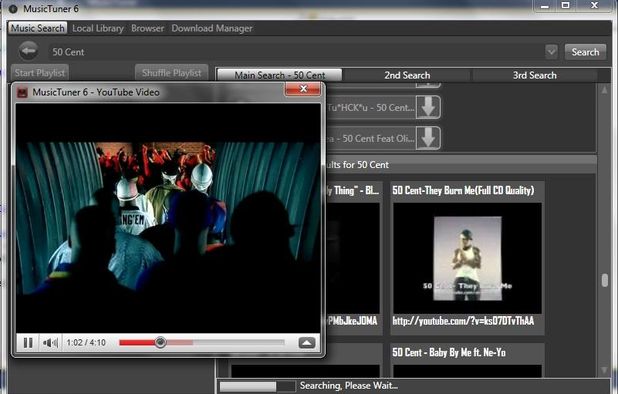Switch to the 3rd Search tab
The width and height of the screenshot is (618, 394).
(x=534, y=75)
